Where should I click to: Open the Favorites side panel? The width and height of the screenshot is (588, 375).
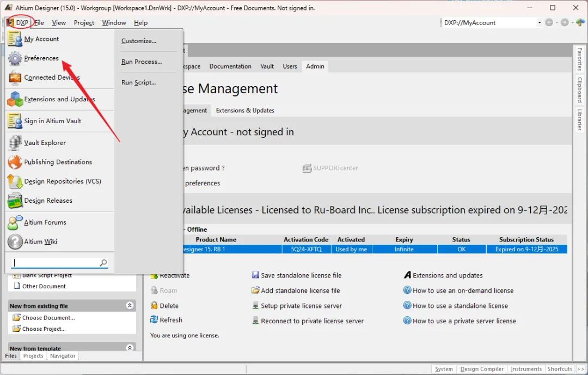coord(579,59)
